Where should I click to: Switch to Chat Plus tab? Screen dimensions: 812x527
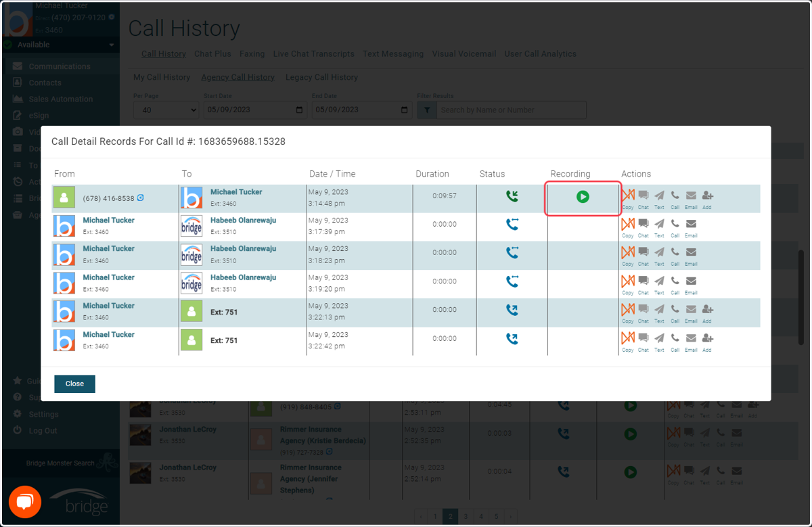pyautogui.click(x=212, y=54)
